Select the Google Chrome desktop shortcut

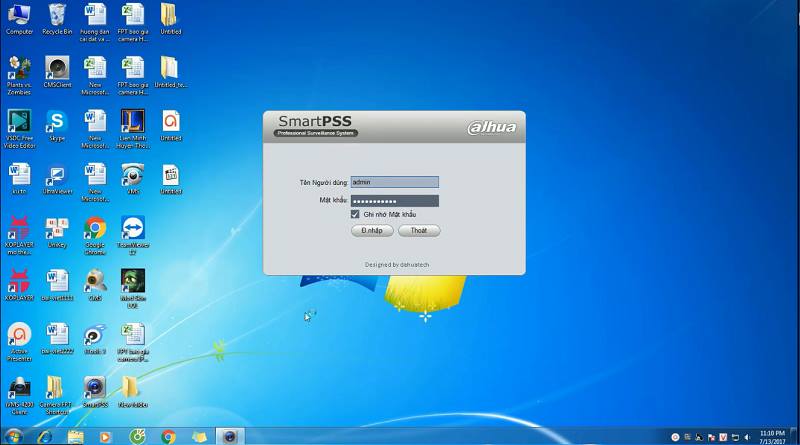coord(95,236)
